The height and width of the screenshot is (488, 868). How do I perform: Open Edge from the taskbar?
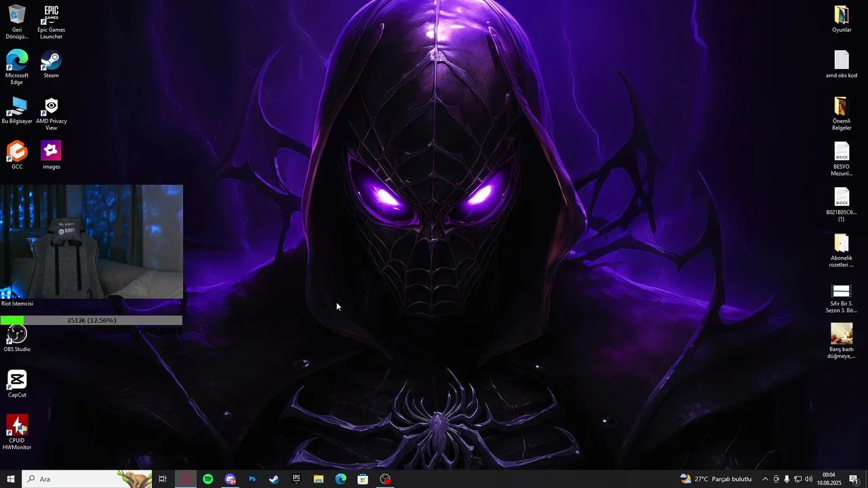pos(340,479)
